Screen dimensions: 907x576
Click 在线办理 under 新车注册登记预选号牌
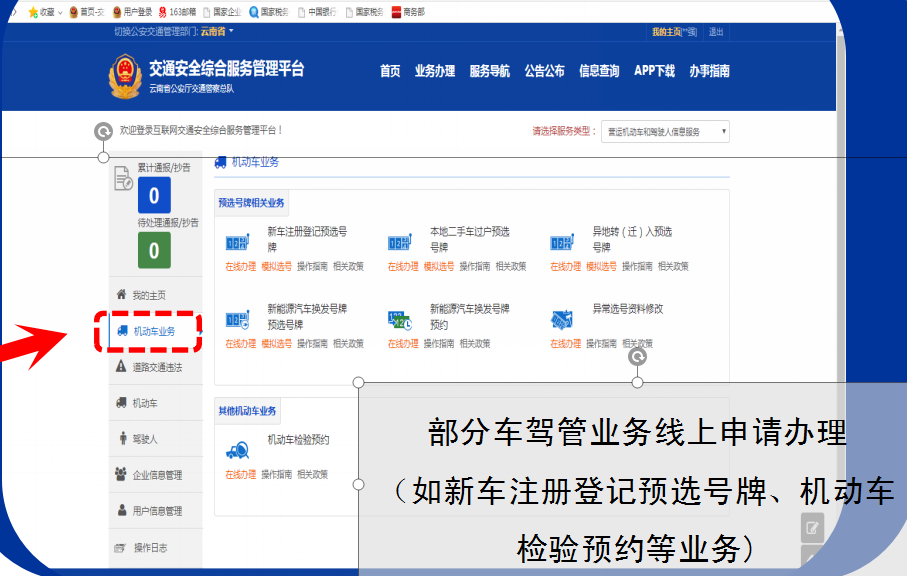click(240, 267)
